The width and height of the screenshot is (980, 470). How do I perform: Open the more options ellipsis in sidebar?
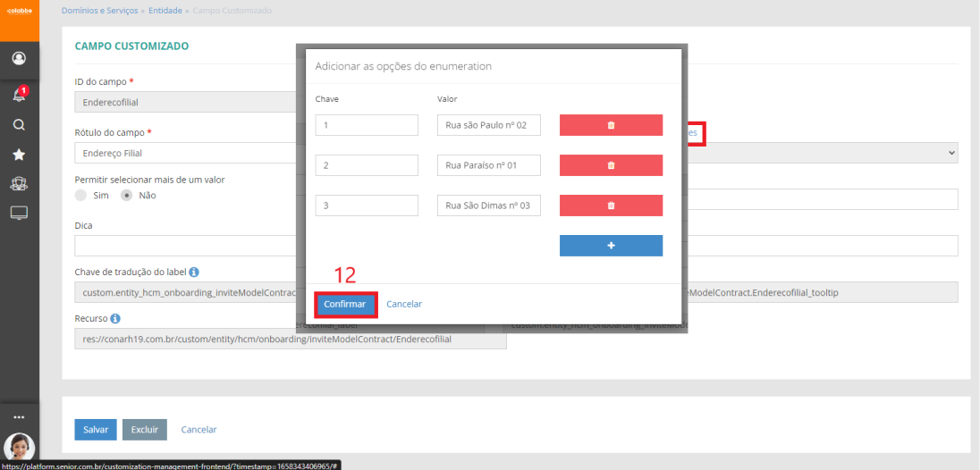click(19, 417)
